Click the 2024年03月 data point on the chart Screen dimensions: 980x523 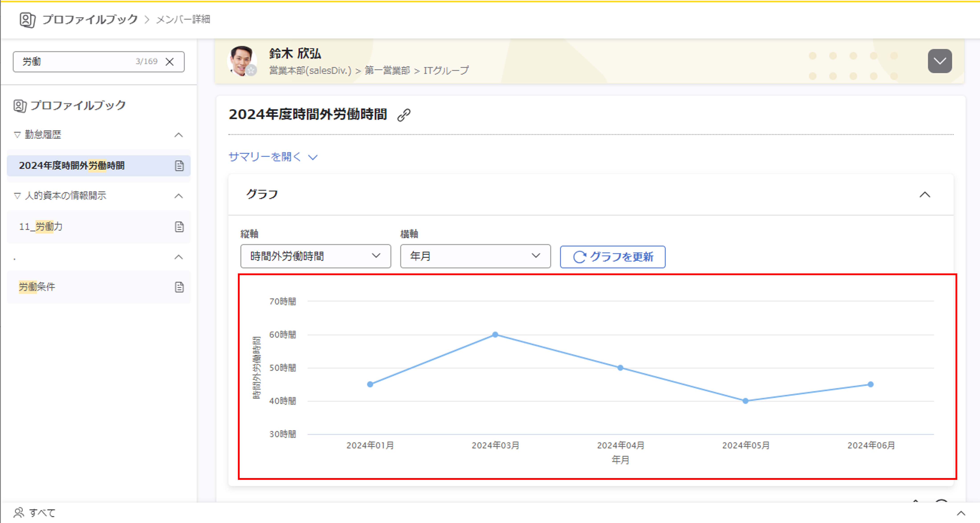495,335
